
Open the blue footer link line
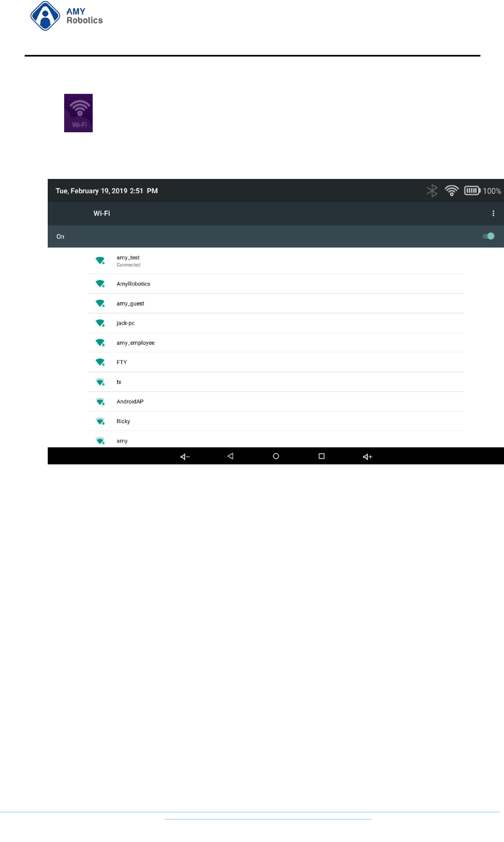(x=268, y=819)
